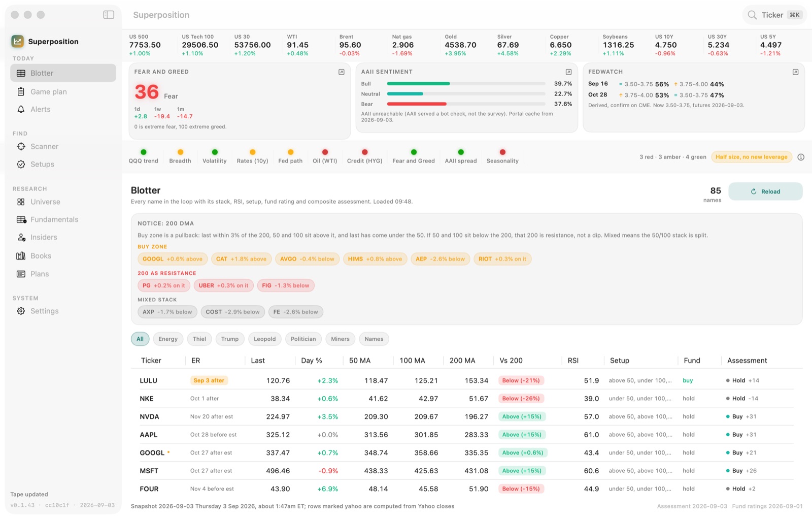Screen dimensions: 812x519
Task: Click the Superposition app logo icon
Action: pyautogui.click(x=18, y=41)
